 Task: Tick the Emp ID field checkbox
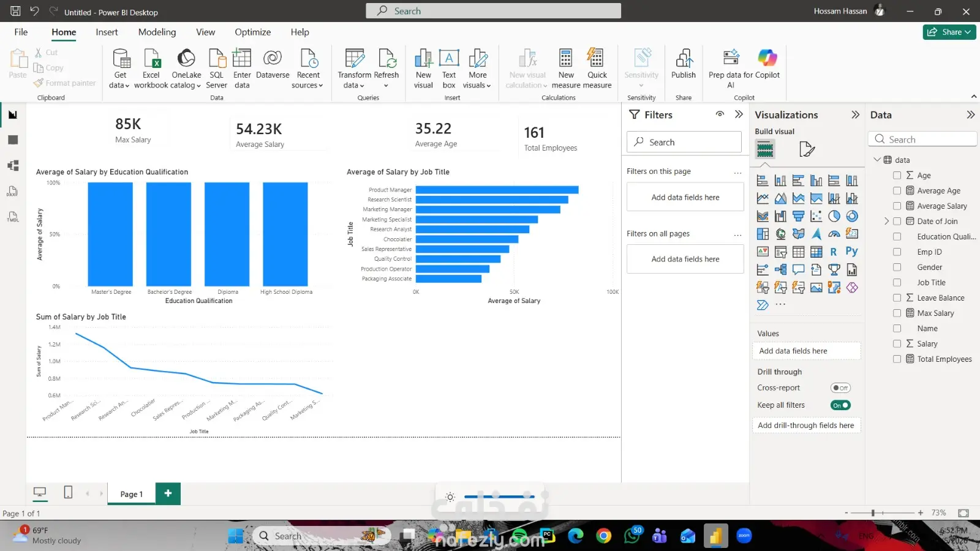click(x=897, y=252)
